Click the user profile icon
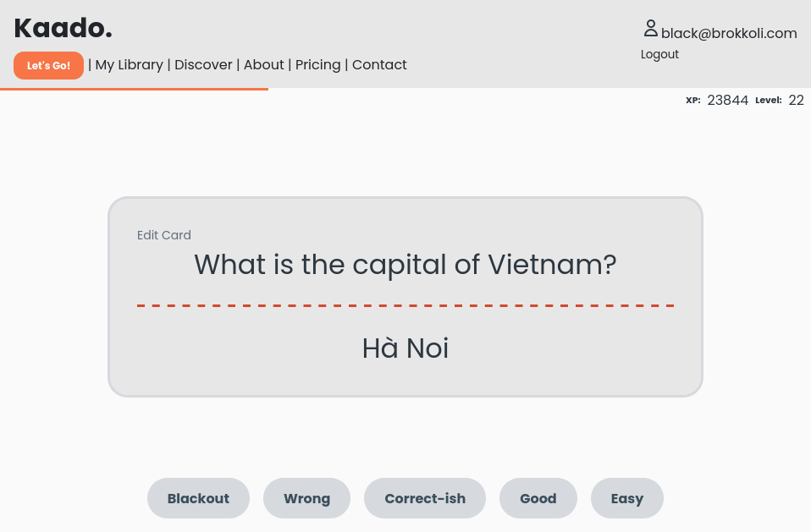The image size is (811, 532). 651,29
